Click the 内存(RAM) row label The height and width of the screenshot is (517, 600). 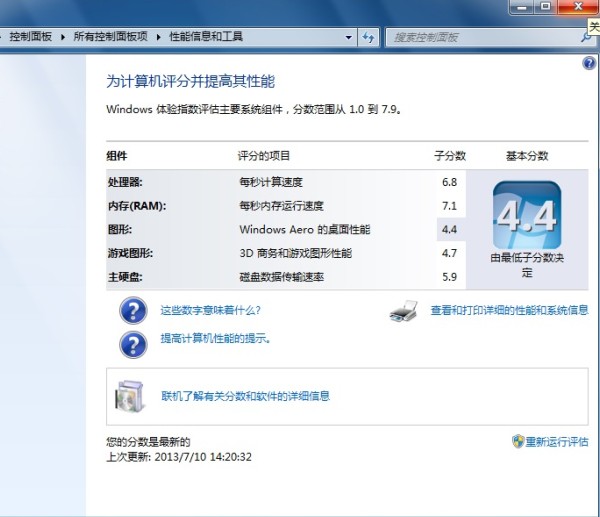coord(137,206)
